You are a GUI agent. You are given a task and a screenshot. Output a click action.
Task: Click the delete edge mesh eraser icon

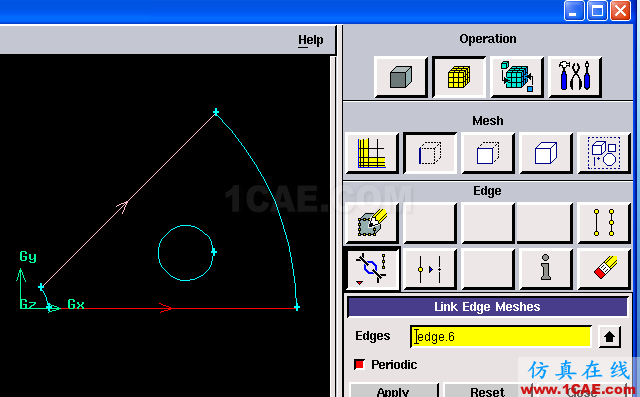click(604, 269)
